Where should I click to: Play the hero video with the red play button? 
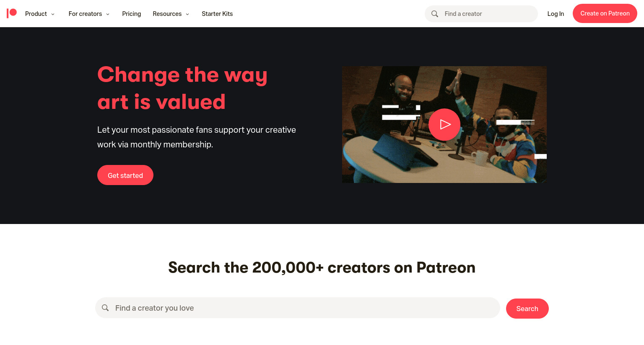point(444,124)
